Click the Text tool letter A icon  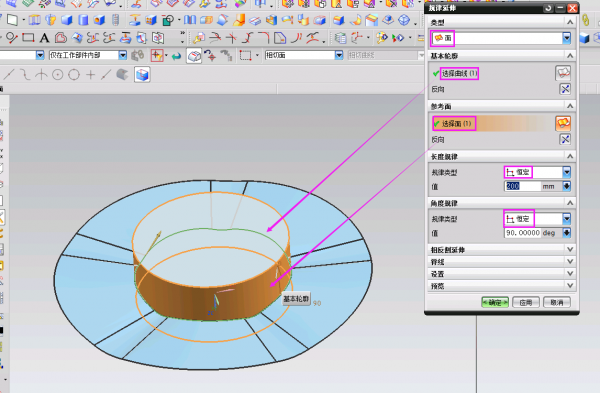[x=44, y=38]
